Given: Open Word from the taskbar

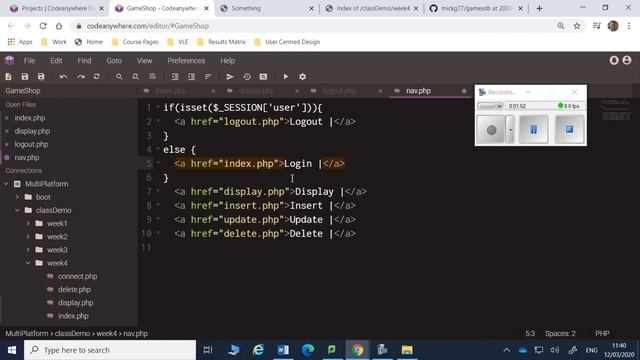Looking at the screenshot, I should point(283,350).
